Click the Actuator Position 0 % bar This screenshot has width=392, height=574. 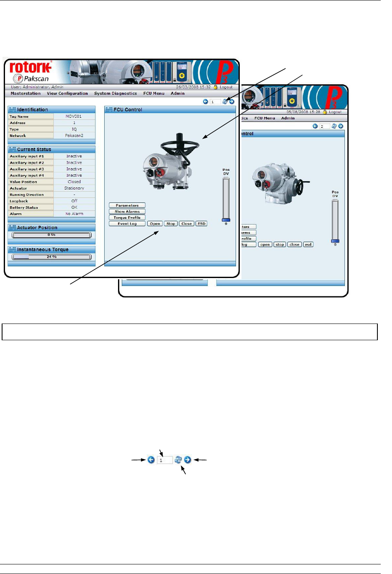point(52,235)
